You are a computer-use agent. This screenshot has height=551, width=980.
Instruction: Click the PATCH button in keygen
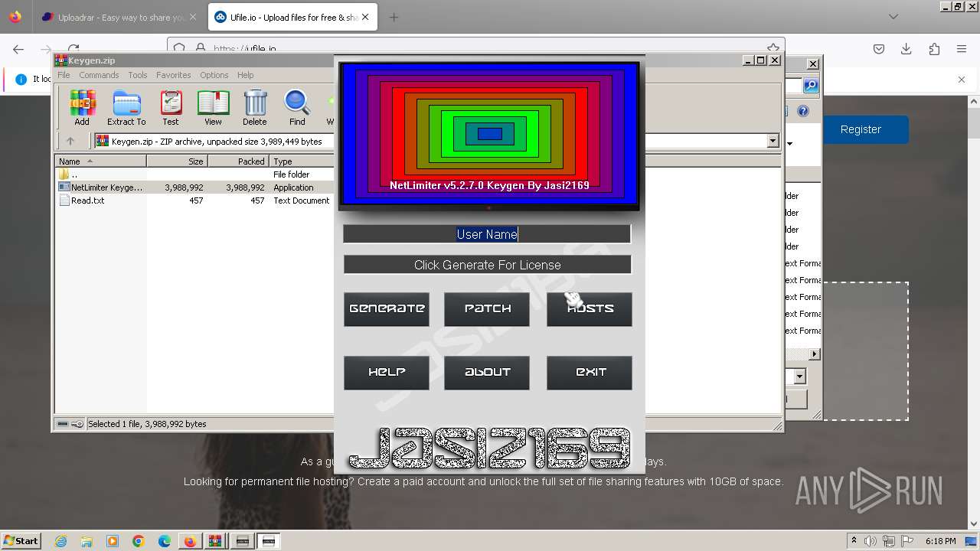(487, 309)
